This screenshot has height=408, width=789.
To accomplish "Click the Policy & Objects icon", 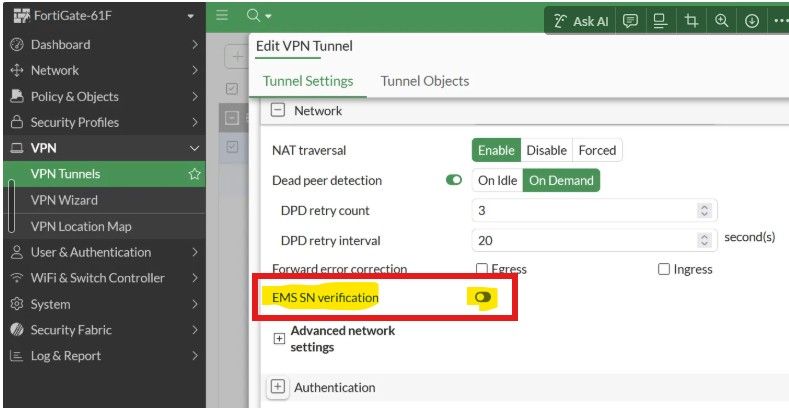I will [x=17, y=96].
